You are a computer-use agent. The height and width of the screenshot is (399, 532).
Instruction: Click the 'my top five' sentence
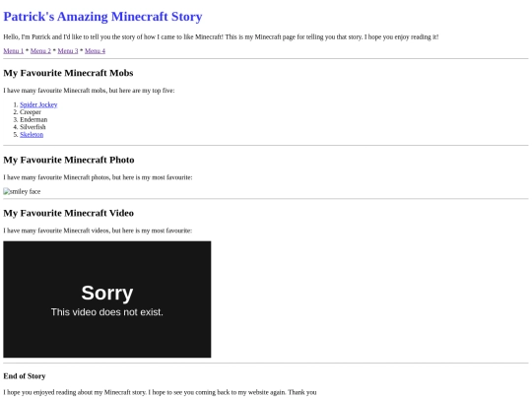[x=89, y=91]
